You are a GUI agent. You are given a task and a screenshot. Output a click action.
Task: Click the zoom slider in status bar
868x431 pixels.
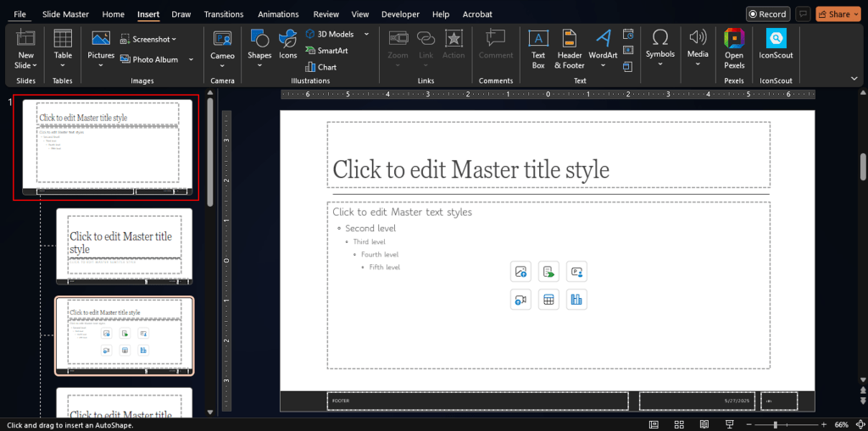pos(776,424)
